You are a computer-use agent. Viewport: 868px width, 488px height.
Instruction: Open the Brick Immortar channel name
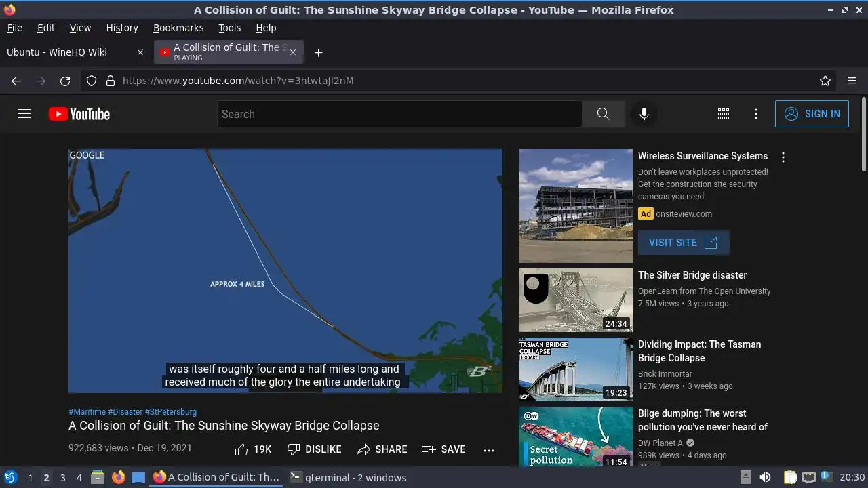click(x=665, y=374)
